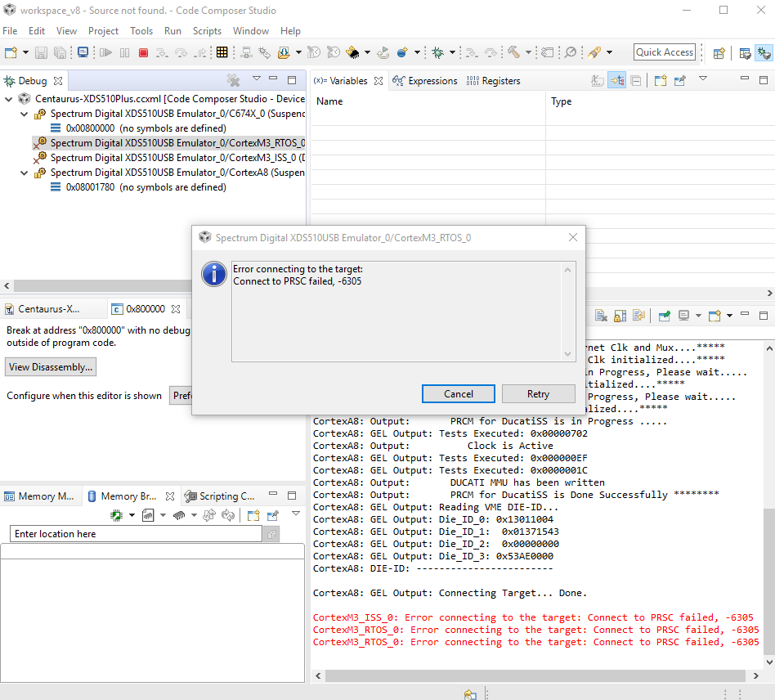Maximize the Debug view panel

tap(292, 79)
